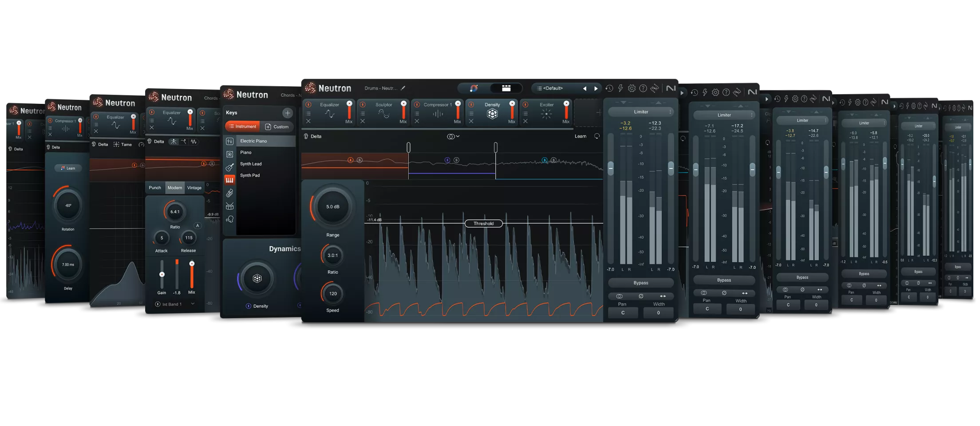Adjust the Density module Mix slider

[512, 109]
